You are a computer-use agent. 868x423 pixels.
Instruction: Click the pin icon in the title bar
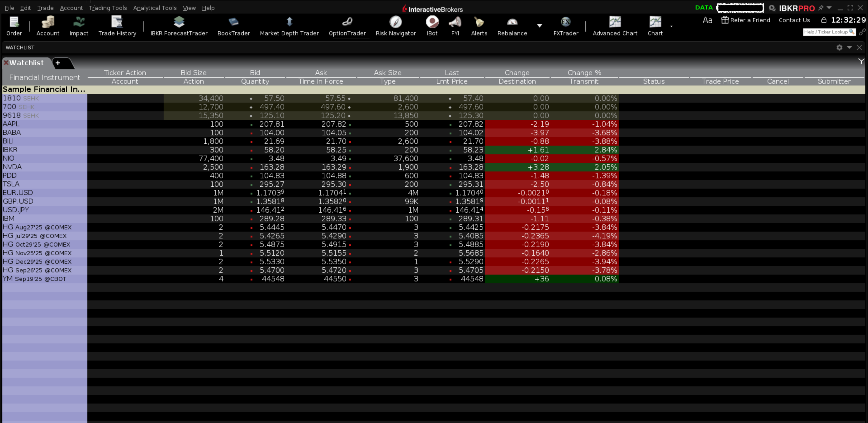coord(821,8)
